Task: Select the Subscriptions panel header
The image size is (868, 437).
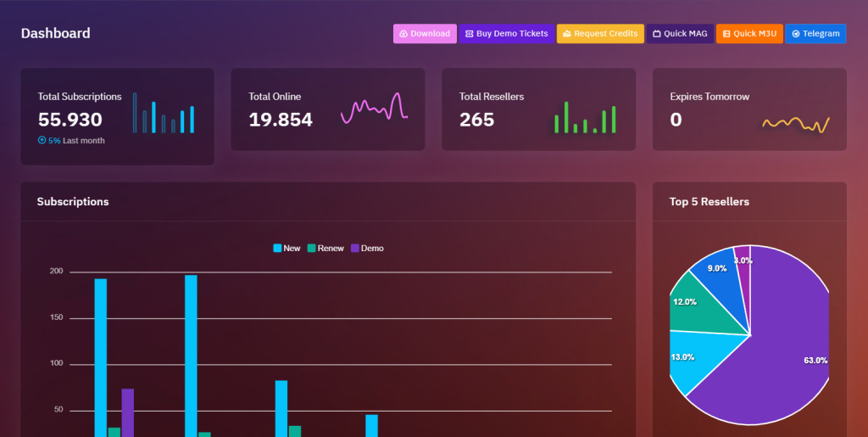Action: tap(73, 202)
